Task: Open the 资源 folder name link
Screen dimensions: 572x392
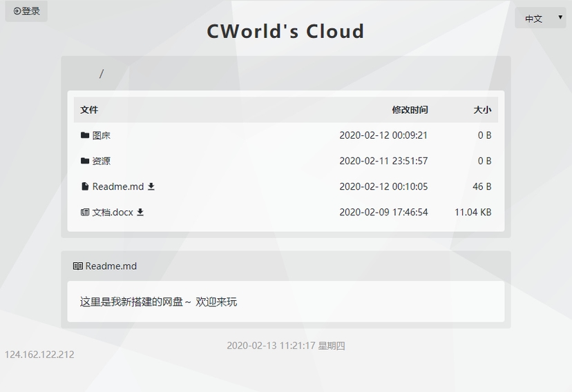Action: pos(102,161)
